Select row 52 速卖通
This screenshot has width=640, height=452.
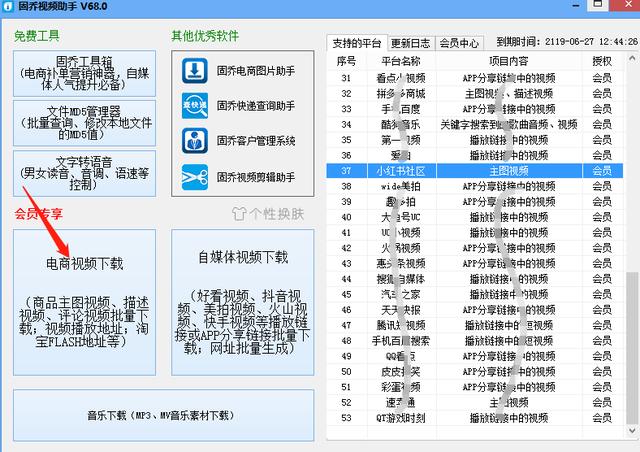click(475, 403)
